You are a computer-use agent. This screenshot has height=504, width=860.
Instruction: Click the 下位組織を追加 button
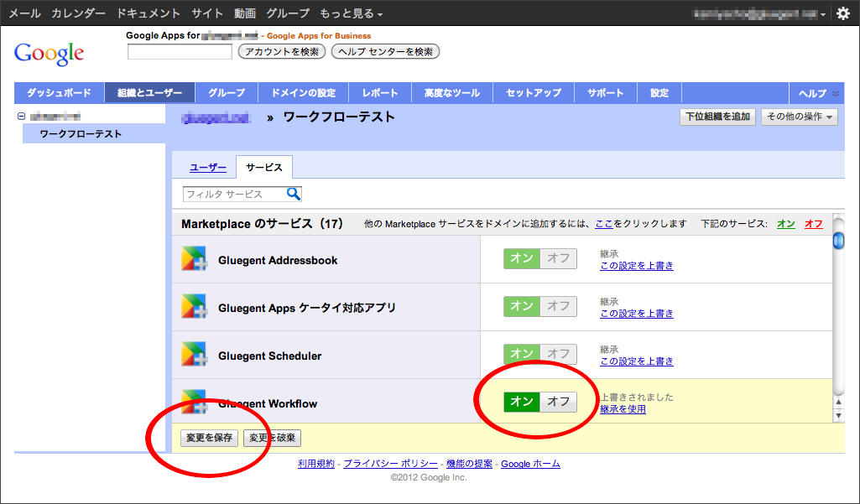(x=717, y=117)
